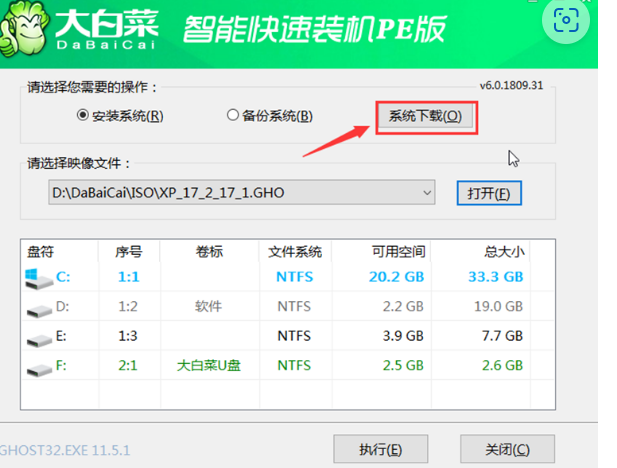
Task: Click sequence number 1:1
Action: pos(129,277)
